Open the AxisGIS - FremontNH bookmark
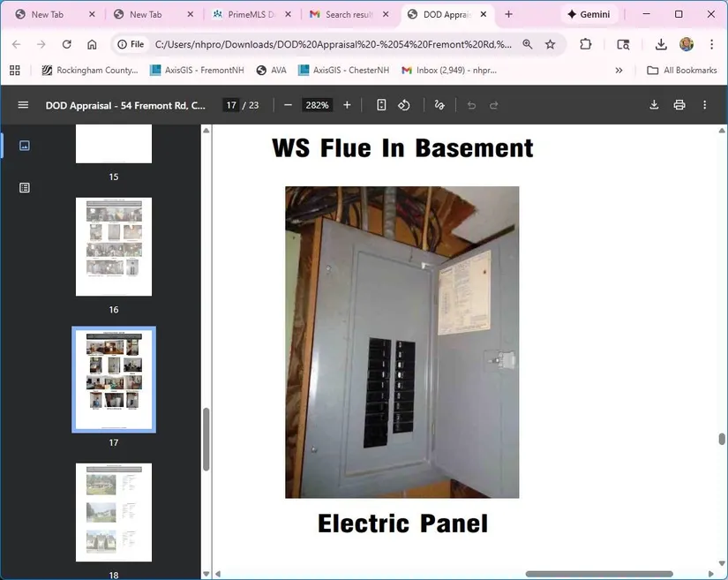 tap(196, 71)
